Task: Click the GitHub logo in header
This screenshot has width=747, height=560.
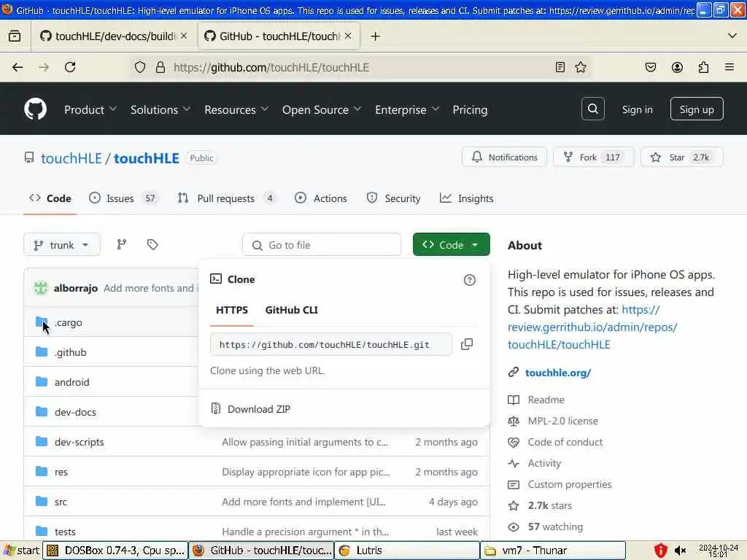Action: [35, 109]
